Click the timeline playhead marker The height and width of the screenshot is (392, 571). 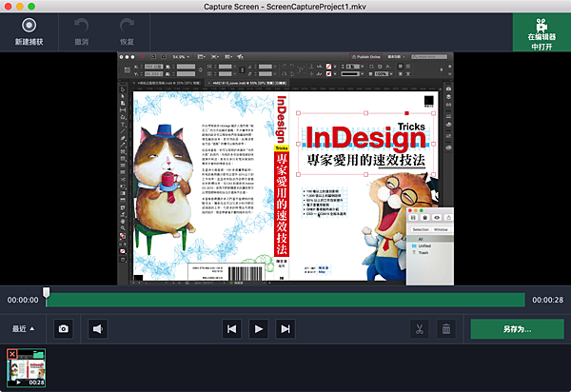click(46, 293)
